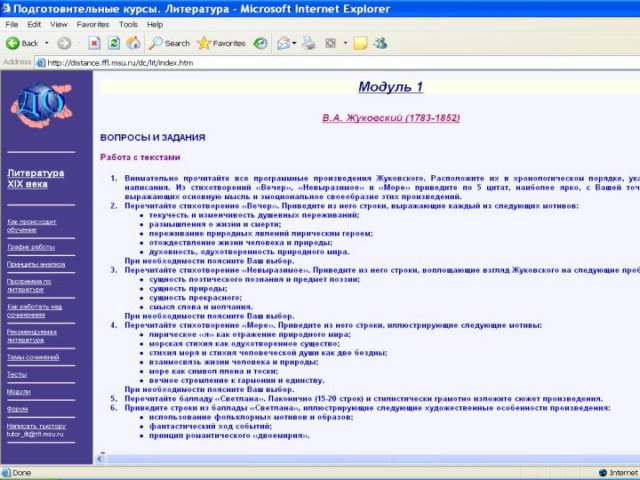Open the Favorites menu
640x480 pixels.
(93, 24)
